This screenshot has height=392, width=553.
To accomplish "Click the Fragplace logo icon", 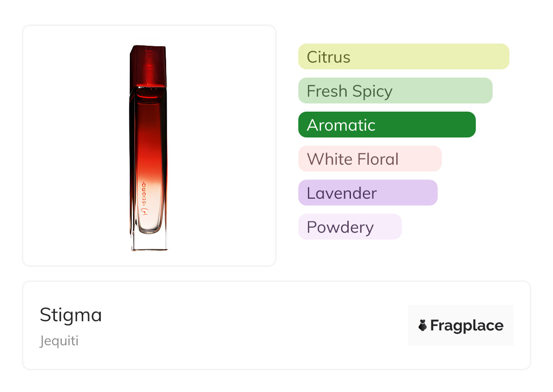I will (x=423, y=325).
